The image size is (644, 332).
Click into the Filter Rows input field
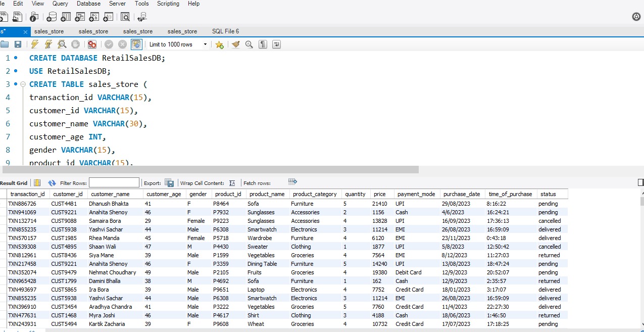114,183
